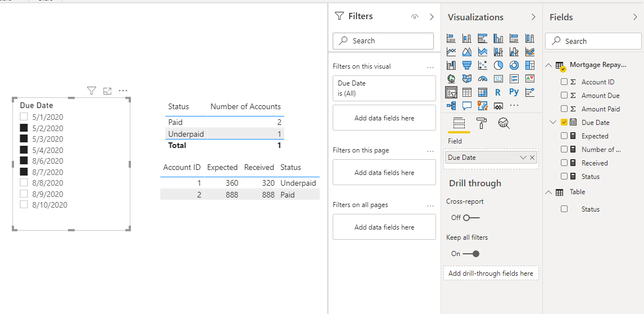This screenshot has height=314, width=644.
Task: Check the Received field checkbox
Action: click(x=564, y=163)
